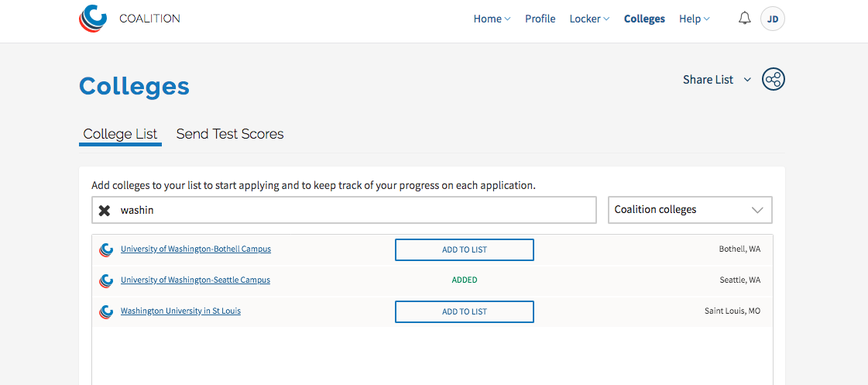Add Washington University in St Louis to list
The image size is (868, 385).
coord(465,312)
